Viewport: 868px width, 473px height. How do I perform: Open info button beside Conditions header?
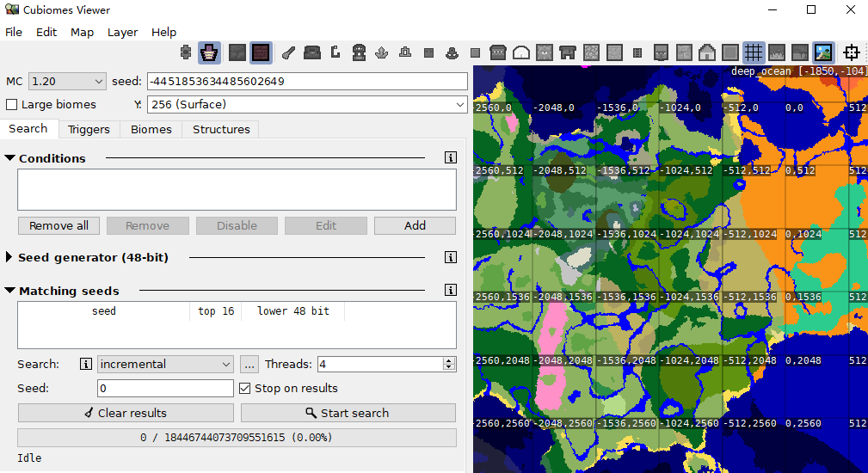[450, 158]
